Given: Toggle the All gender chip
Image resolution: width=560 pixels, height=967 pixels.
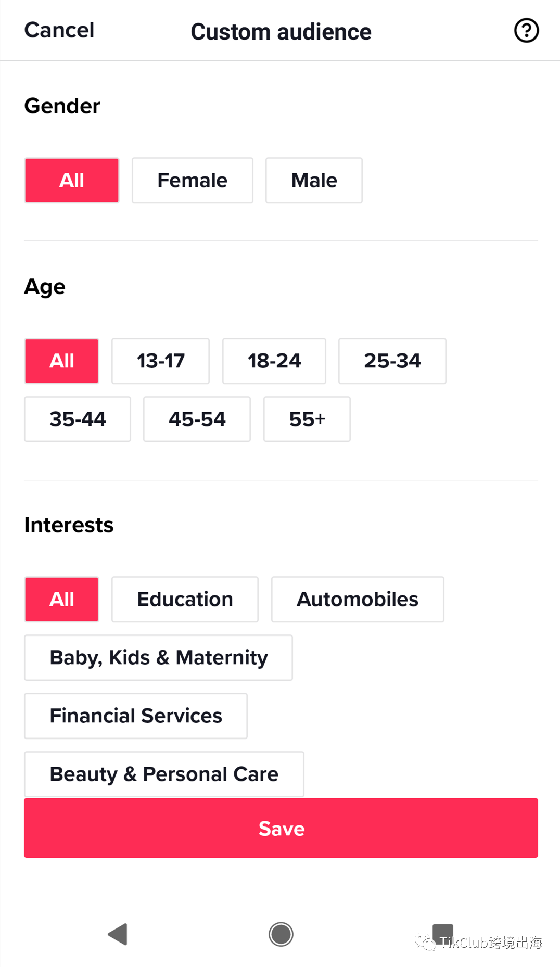Looking at the screenshot, I should tap(72, 181).
